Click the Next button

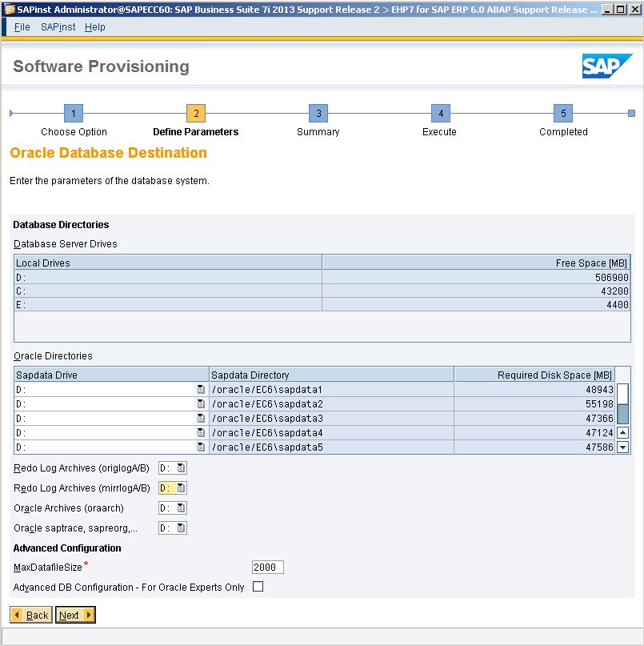click(76, 615)
